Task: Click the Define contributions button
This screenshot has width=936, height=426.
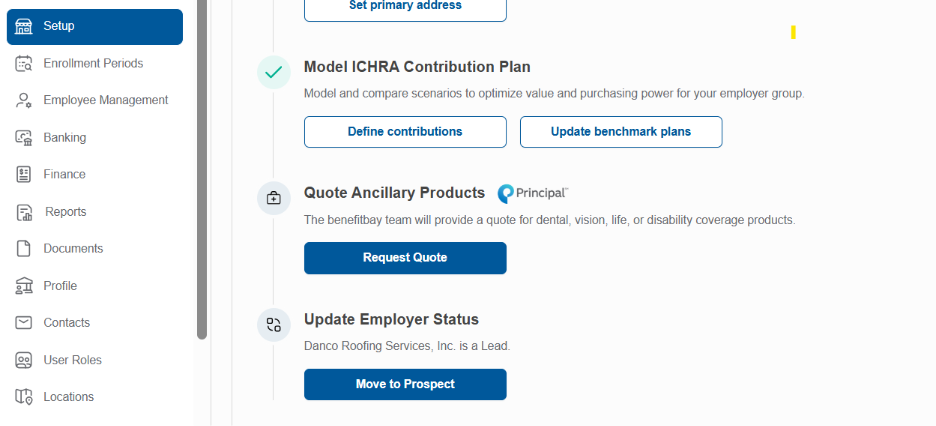Action: point(405,132)
